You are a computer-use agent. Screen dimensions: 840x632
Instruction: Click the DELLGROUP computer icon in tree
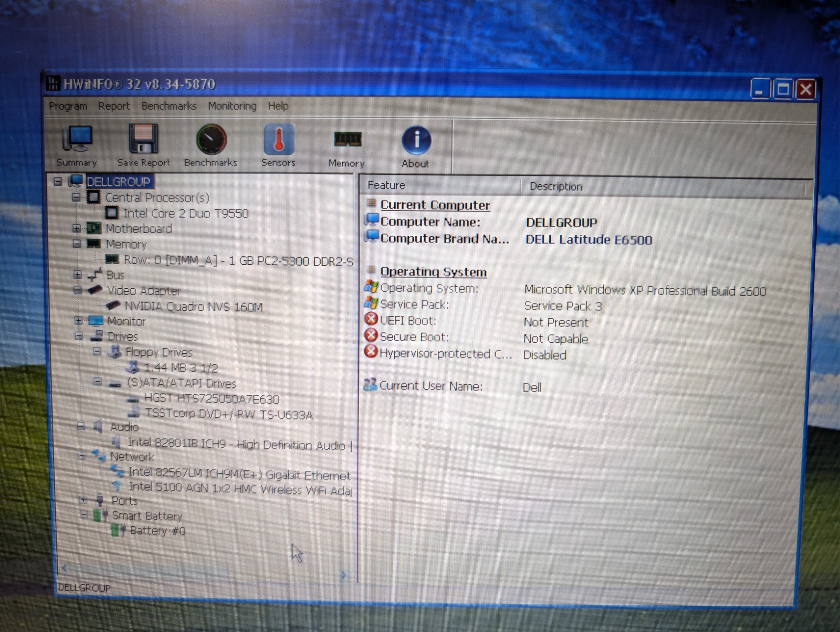click(77, 181)
